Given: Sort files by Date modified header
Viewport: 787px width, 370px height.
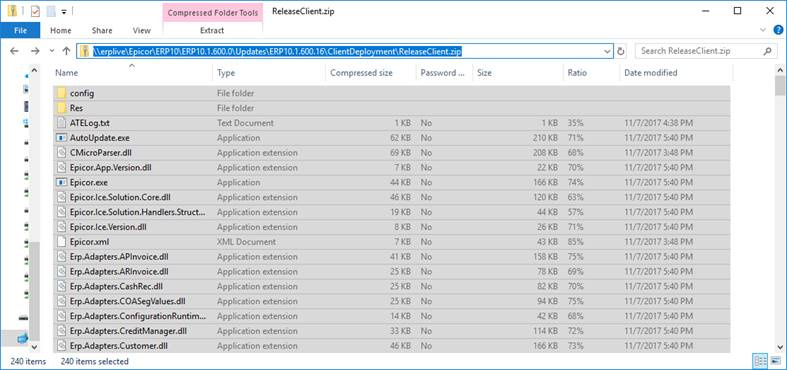Looking at the screenshot, I should coord(650,73).
